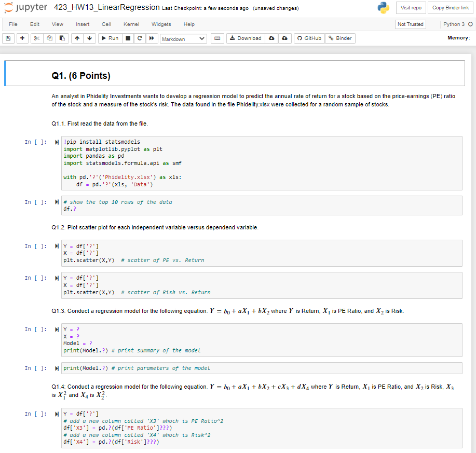Click the Q1.3 regression model text
The width and height of the screenshot is (476, 453).
(x=228, y=311)
